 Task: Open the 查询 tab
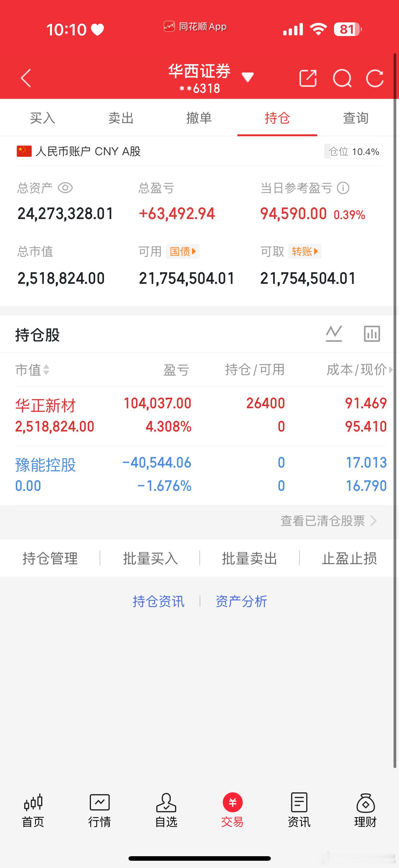click(x=355, y=118)
